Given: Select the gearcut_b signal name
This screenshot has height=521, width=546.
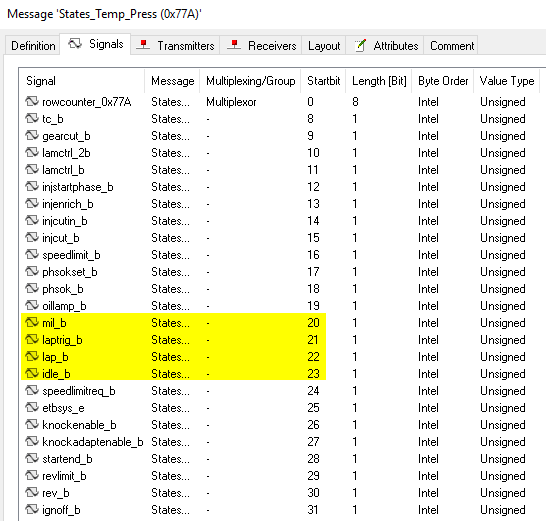Looking at the screenshot, I should [x=66, y=136].
